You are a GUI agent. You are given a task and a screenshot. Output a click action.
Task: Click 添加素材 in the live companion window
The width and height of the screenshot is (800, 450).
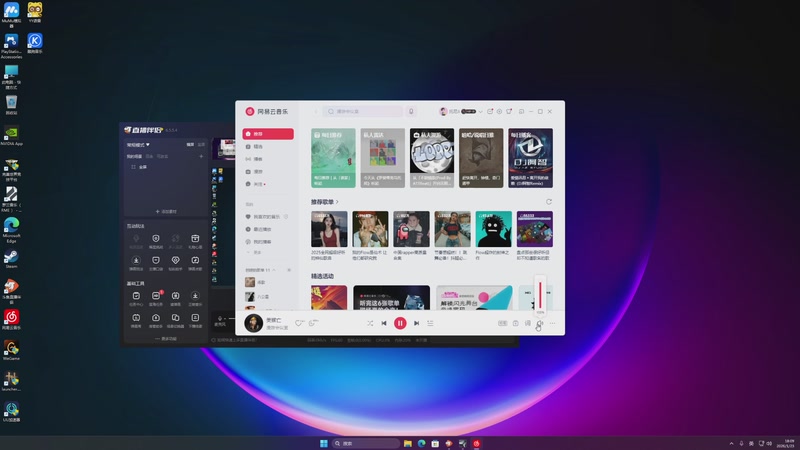pos(166,211)
